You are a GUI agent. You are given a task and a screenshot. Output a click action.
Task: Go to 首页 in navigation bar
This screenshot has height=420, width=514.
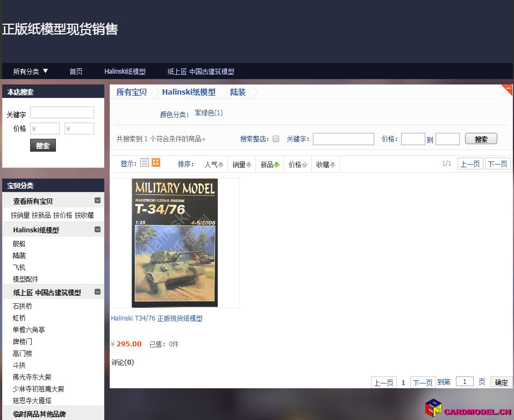[76, 72]
